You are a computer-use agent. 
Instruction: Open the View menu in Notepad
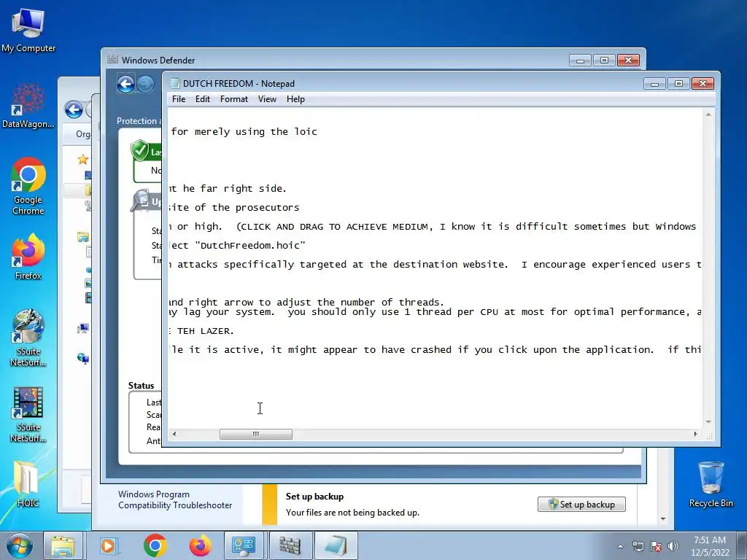point(267,99)
